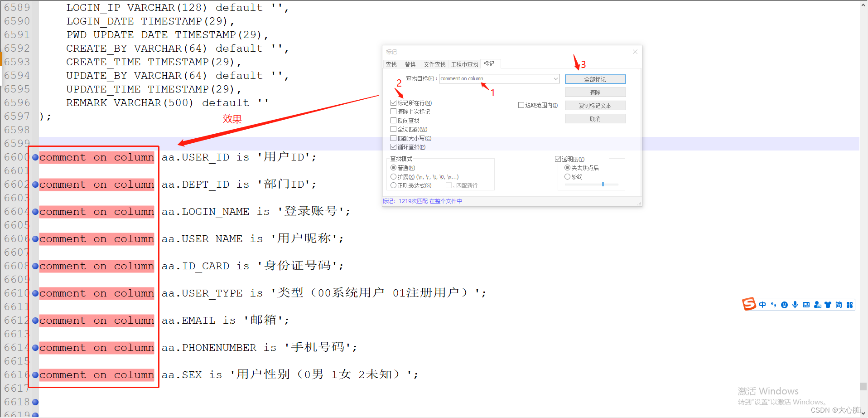Enable the 清除上次标记 checkbox
The height and width of the screenshot is (418, 868).
(x=393, y=112)
